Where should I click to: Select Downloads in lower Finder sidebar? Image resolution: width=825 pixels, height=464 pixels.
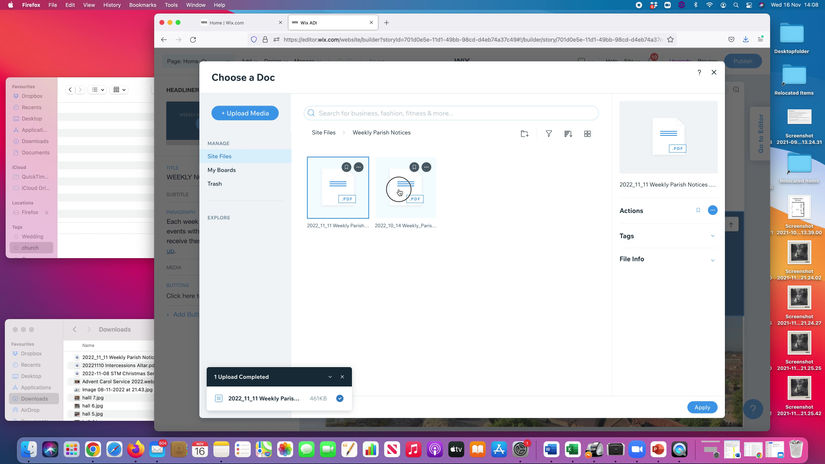tap(34, 398)
